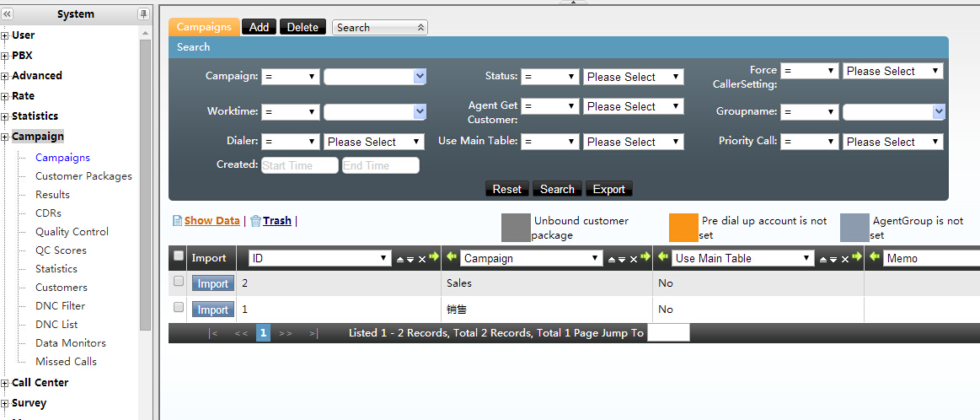Toggle the select-all checkbox in table header
Image resolution: width=980 pixels, height=420 pixels.
point(178,256)
